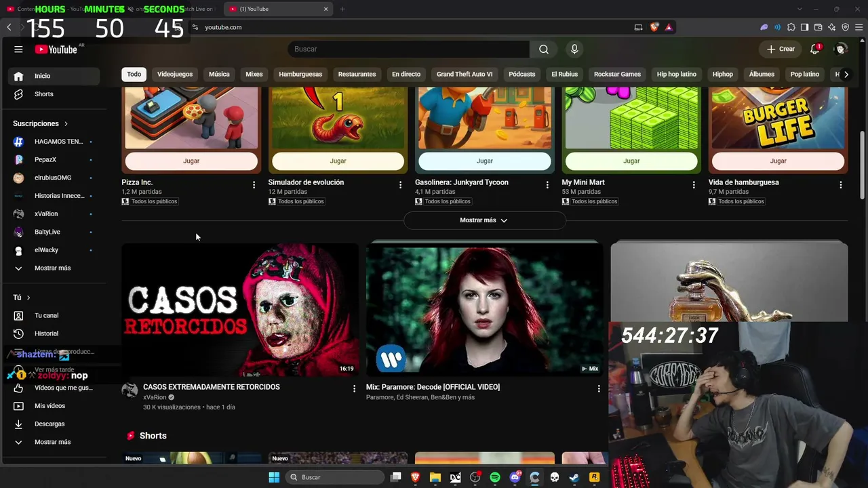Open the CASOS EXTREMADAMENTE RETORCIDOS video title

[212, 387]
